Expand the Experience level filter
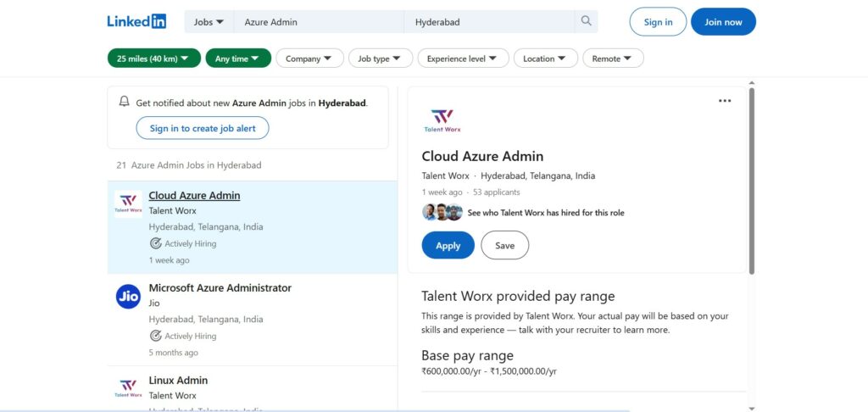868x412 pixels. click(463, 58)
